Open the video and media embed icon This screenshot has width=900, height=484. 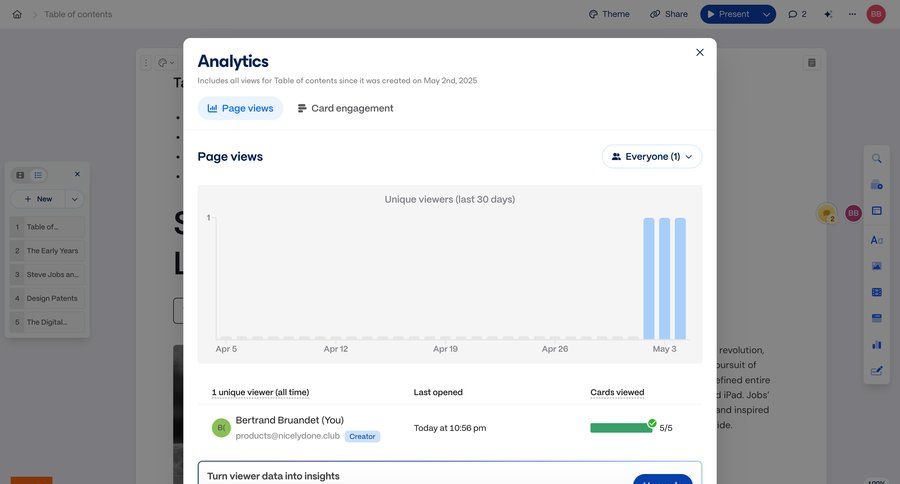[876, 292]
